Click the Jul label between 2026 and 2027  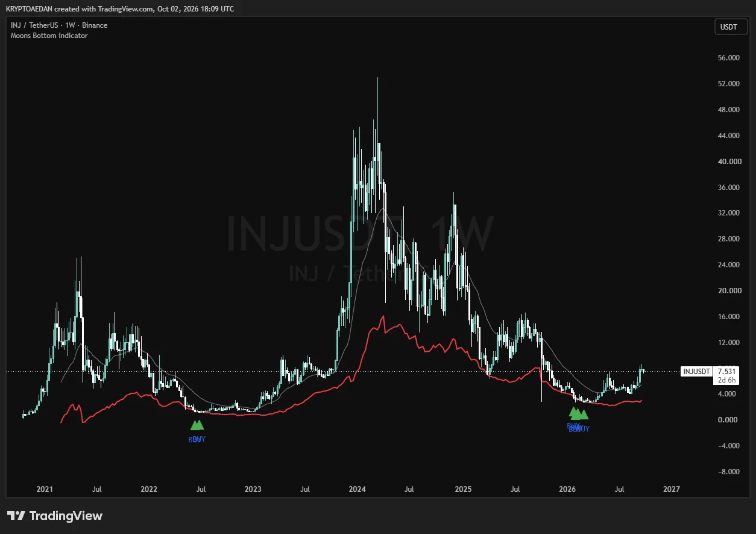point(619,489)
